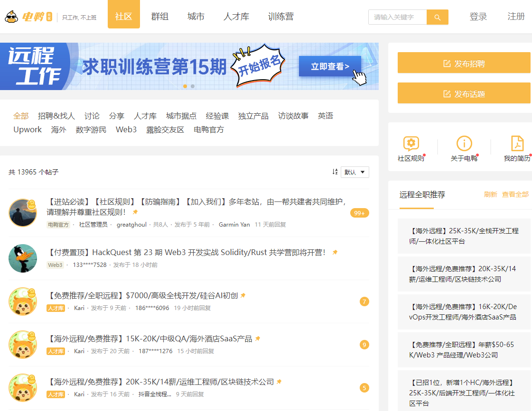Viewport: 532px width, 411px height.
Task: Focus the keyword search input field
Action: pos(397,17)
